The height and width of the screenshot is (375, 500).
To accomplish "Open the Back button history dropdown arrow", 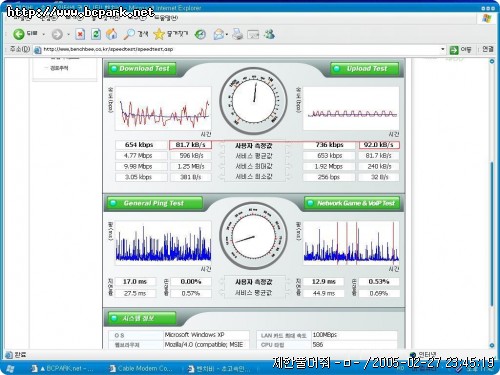I will pos(44,34).
